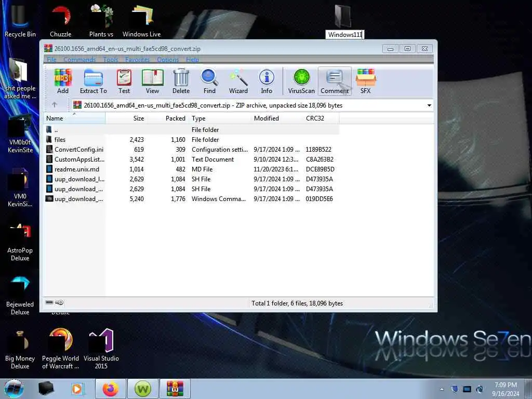Open the Windows Start orb
Image resolution: width=532 pixels, height=399 pixels.
pyautogui.click(x=14, y=389)
